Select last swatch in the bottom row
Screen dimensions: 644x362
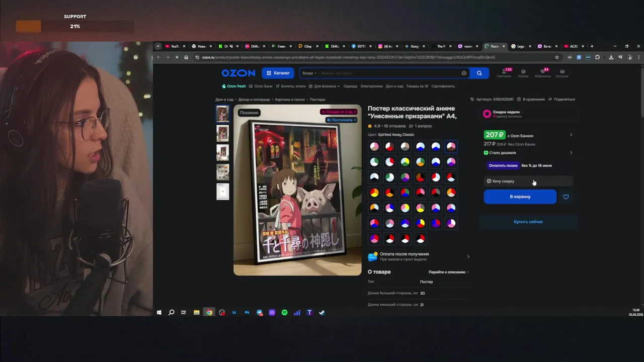point(421,239)
